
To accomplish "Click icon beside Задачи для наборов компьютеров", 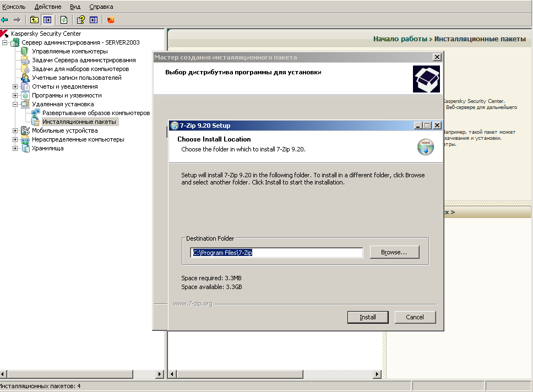I will point(25,69).
